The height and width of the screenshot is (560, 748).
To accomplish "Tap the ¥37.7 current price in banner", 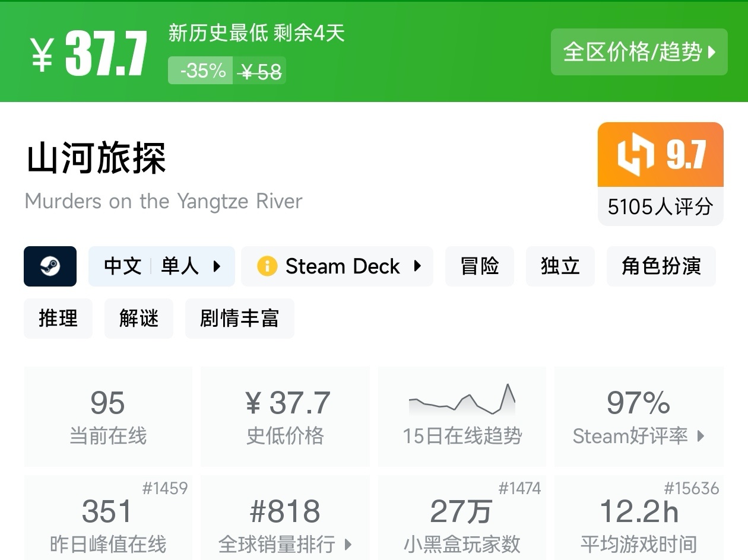I will [x=89, y=55].
